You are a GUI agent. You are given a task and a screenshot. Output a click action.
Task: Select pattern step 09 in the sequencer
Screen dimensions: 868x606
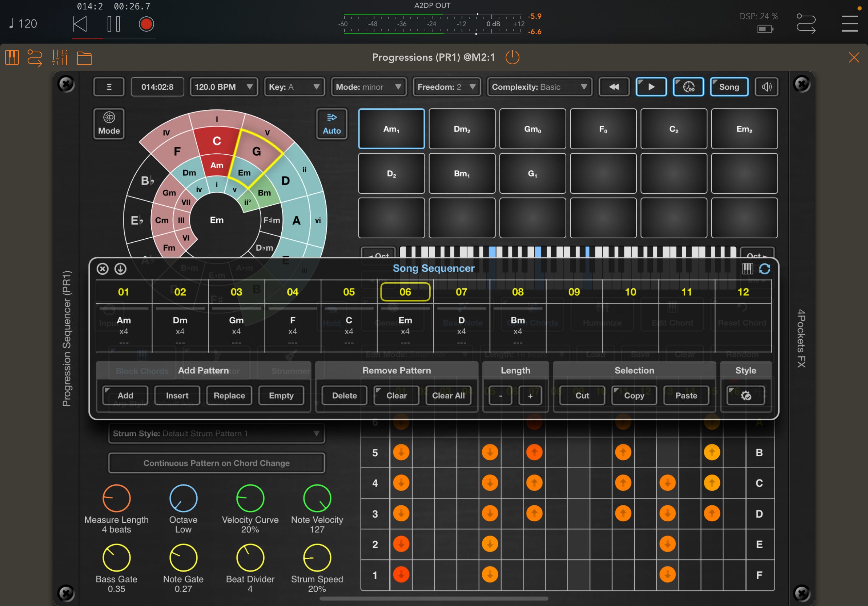[574, 292]
